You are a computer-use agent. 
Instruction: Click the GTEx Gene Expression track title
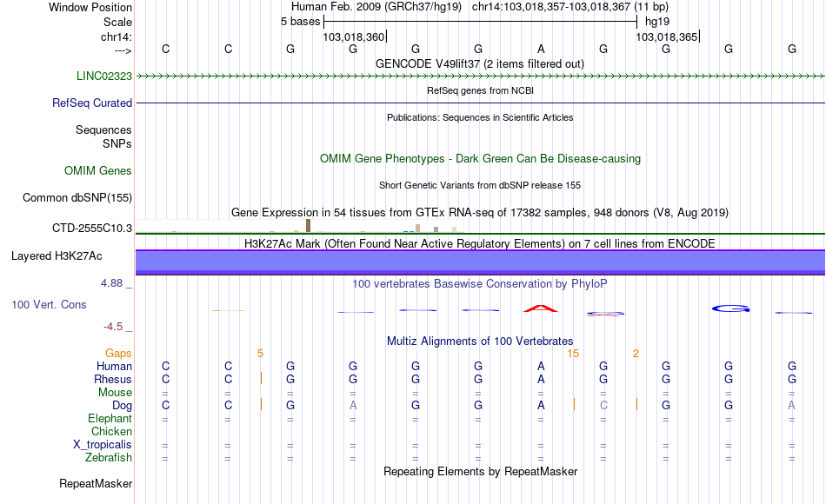coord(480,212)
